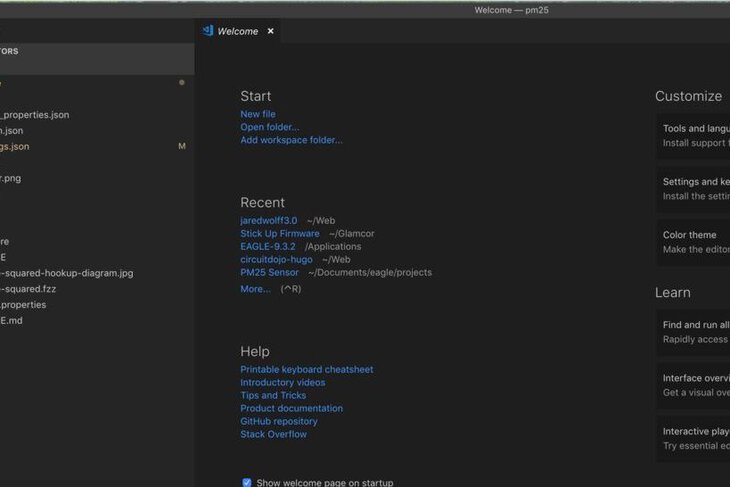Open Find and run all commands card
This screenshot has height=487, width=730.
click(x=693, y=332)
